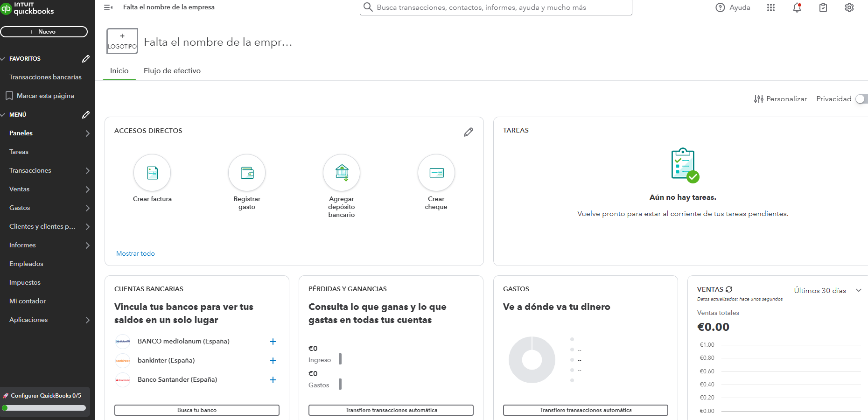
Task: Edit Favoritos with the pencil icon
Action: tap(86, 59)
